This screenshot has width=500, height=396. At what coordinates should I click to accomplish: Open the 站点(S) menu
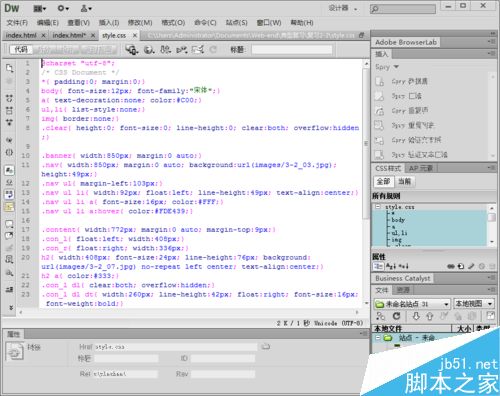pos(236,23)
